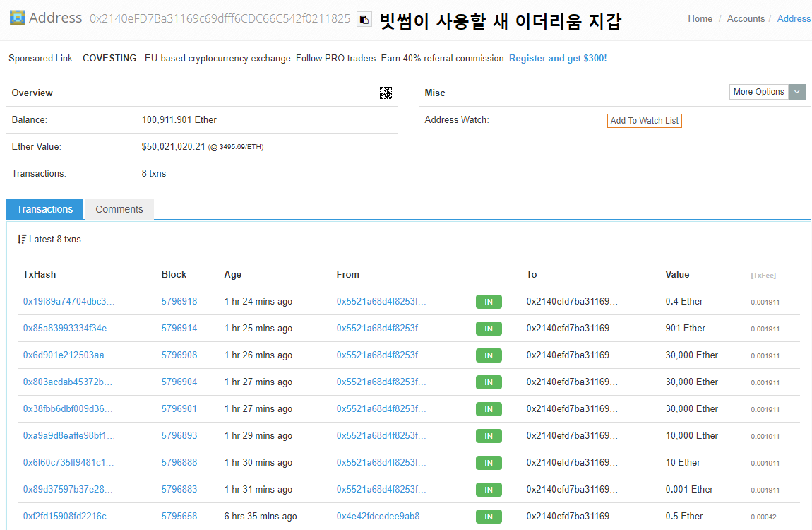
Task: Open sender address in the 0.4 Ether row
Action: coord(381,302)
